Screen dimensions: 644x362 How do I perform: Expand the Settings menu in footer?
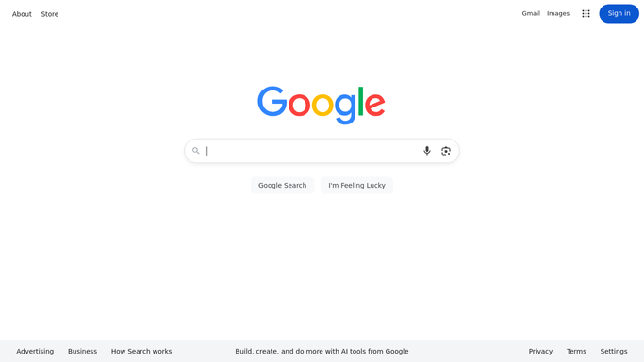614,351
